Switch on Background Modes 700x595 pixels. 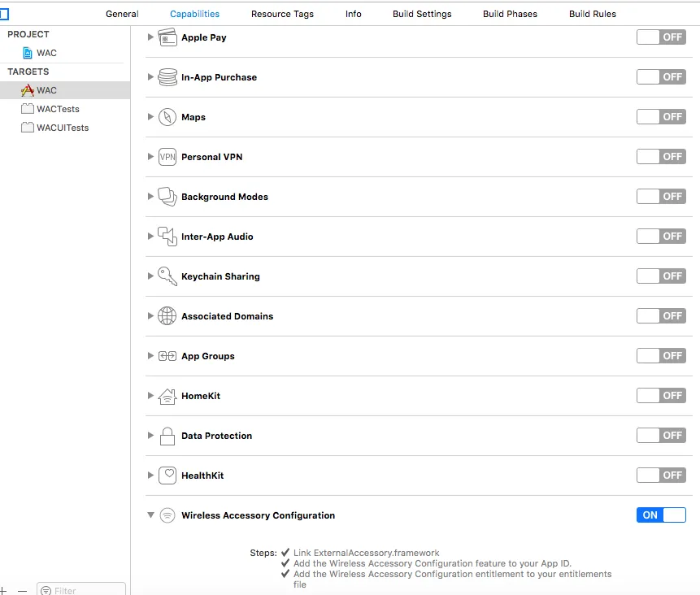(x=661, y=197)
